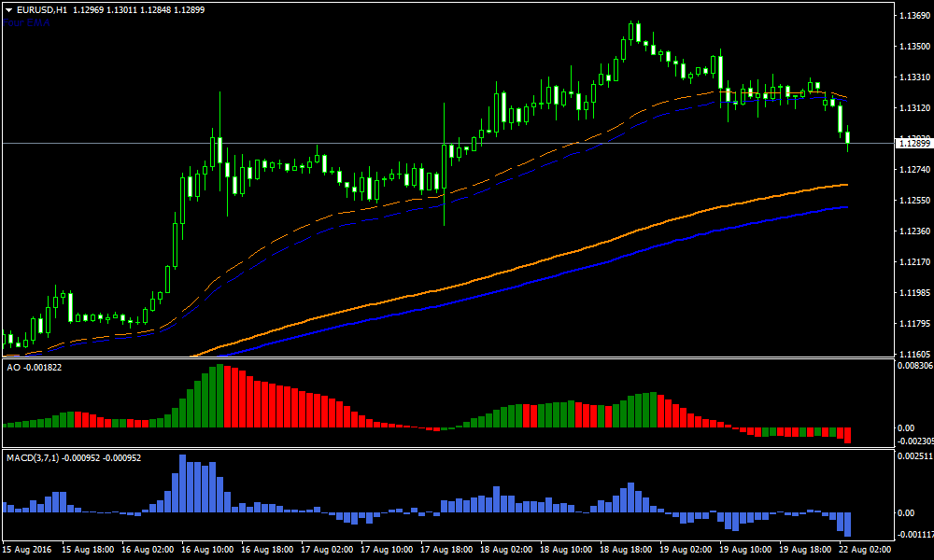
Task: Click the tallest green AO histogram bar
Action: coord(219,396)
